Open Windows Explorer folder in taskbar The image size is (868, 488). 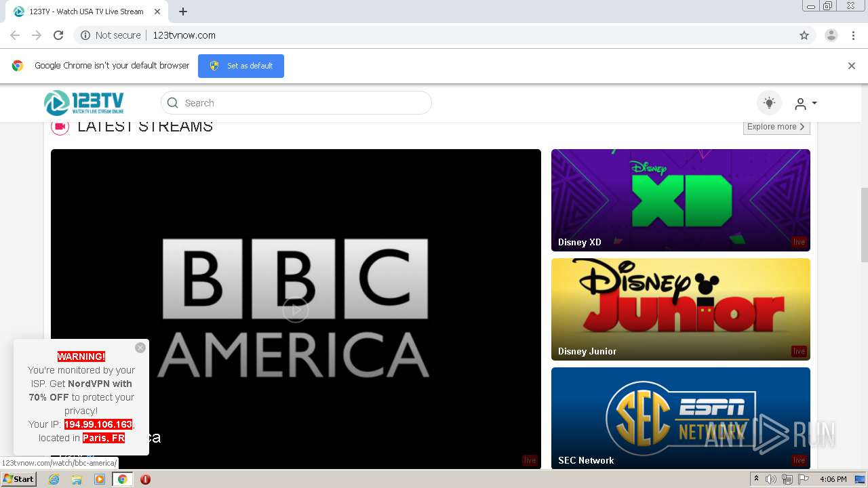[x=77, y=479]
